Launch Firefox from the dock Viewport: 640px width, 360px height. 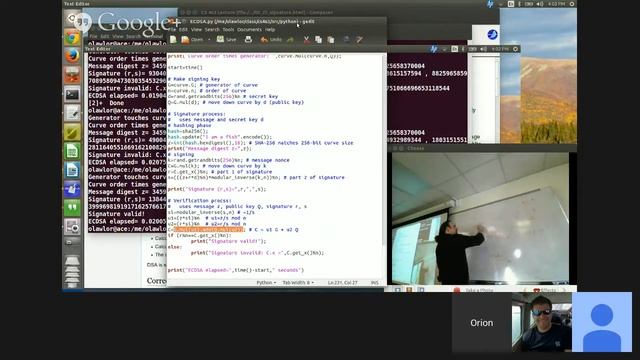(72, 56)
